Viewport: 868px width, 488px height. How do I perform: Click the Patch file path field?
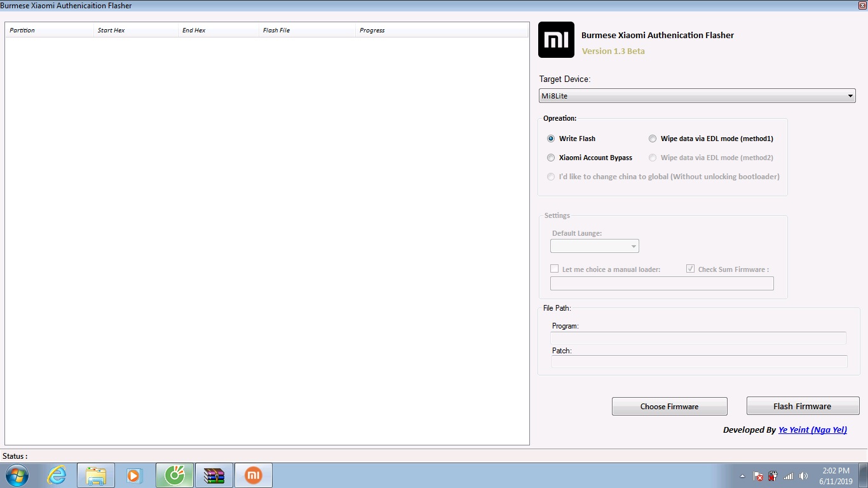click(699, 362)
